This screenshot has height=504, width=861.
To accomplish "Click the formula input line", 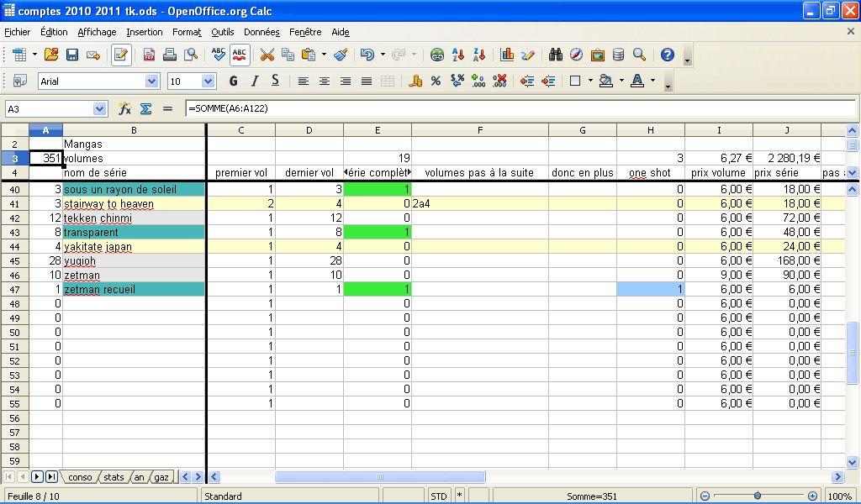I will point(520,108).
